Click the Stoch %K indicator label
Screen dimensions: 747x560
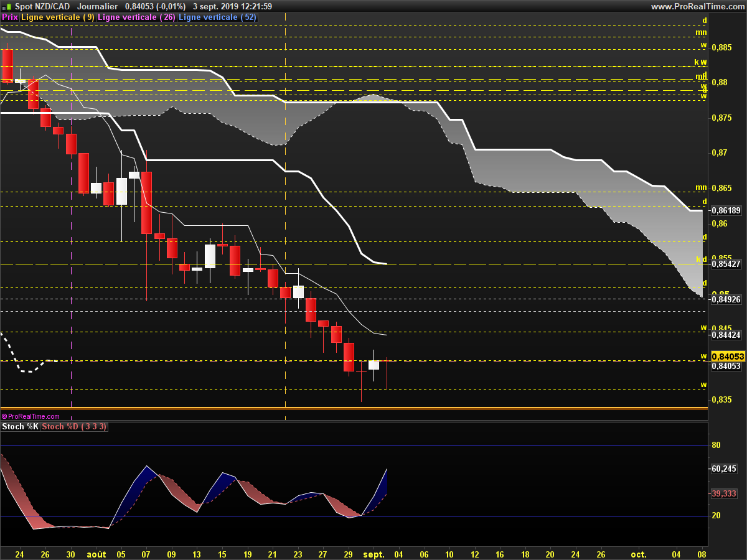point(21,427)
